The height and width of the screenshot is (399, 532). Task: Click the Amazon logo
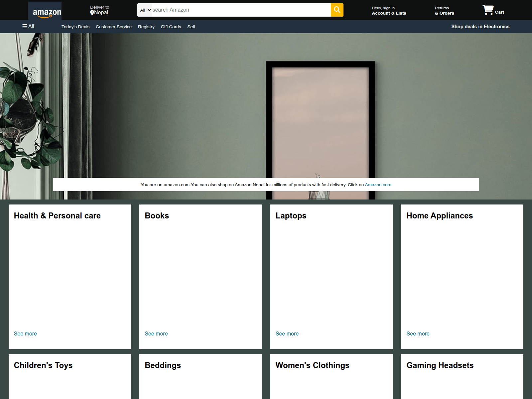pyautogui.click(x=45, y=11)
